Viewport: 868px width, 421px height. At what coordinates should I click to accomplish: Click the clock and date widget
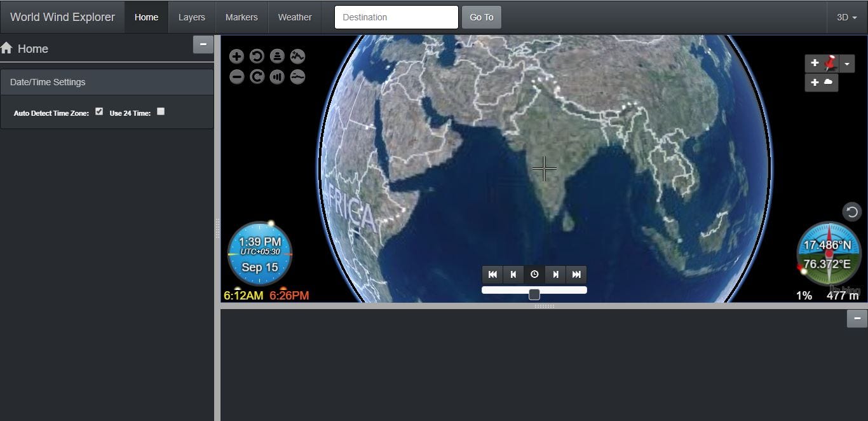click(259, 252)
